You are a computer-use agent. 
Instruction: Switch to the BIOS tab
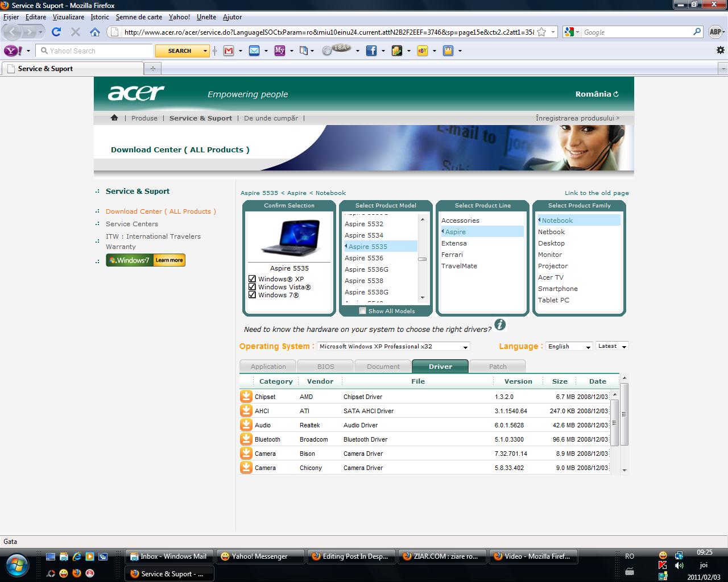[325, 366]
